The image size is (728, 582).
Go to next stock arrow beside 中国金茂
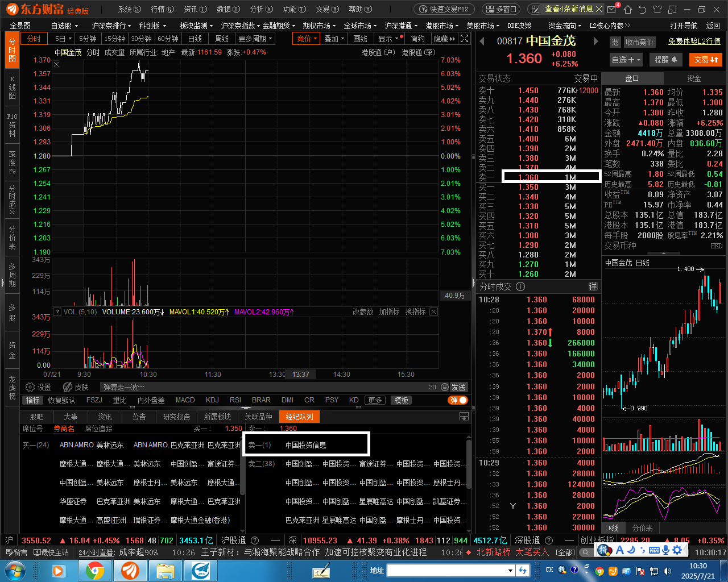coord(595,41)
